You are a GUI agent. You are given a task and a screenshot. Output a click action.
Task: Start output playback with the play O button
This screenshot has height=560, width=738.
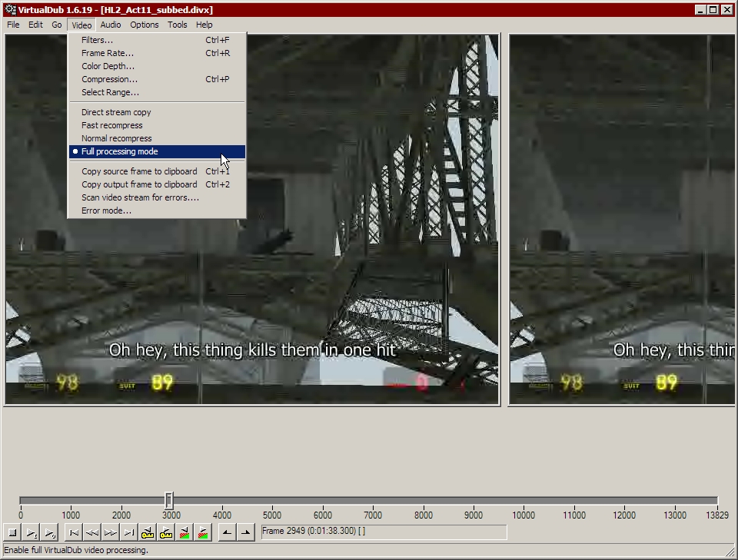pyautogui.click(x=49, y=532)
